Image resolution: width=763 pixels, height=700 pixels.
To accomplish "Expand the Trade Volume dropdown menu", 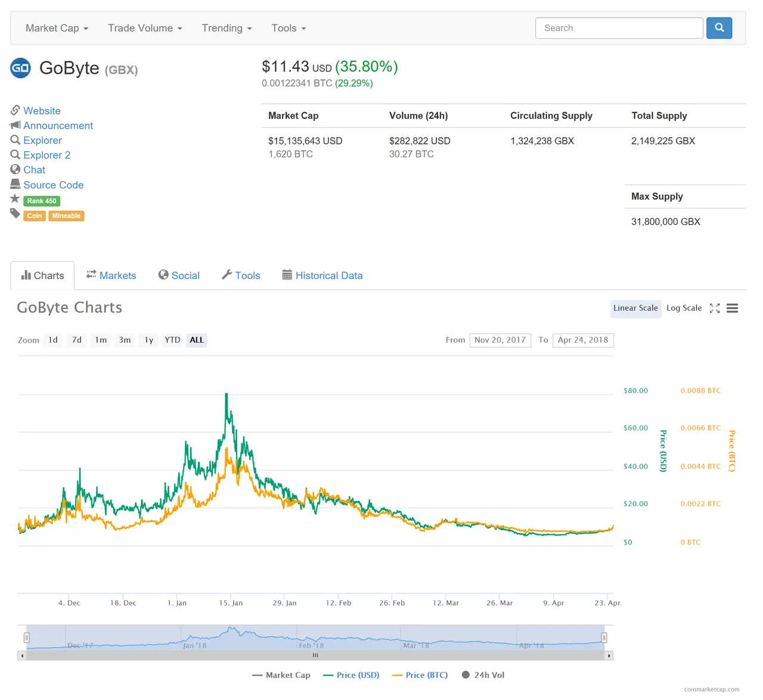I will pos(145,28).
